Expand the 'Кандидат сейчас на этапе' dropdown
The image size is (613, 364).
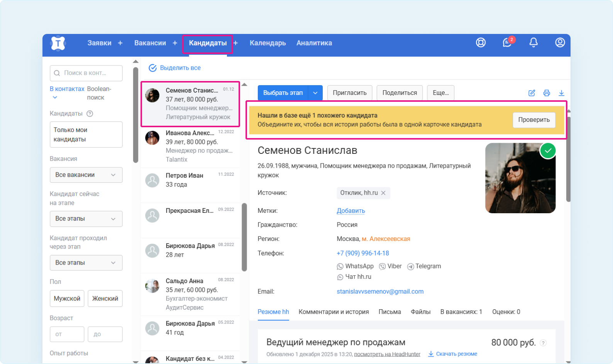click(x=86, y=219)
